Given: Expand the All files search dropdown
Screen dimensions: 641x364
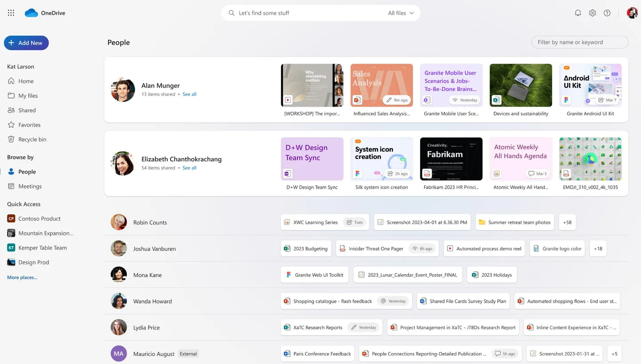Looking at the screenshot, I should point(401,13).
